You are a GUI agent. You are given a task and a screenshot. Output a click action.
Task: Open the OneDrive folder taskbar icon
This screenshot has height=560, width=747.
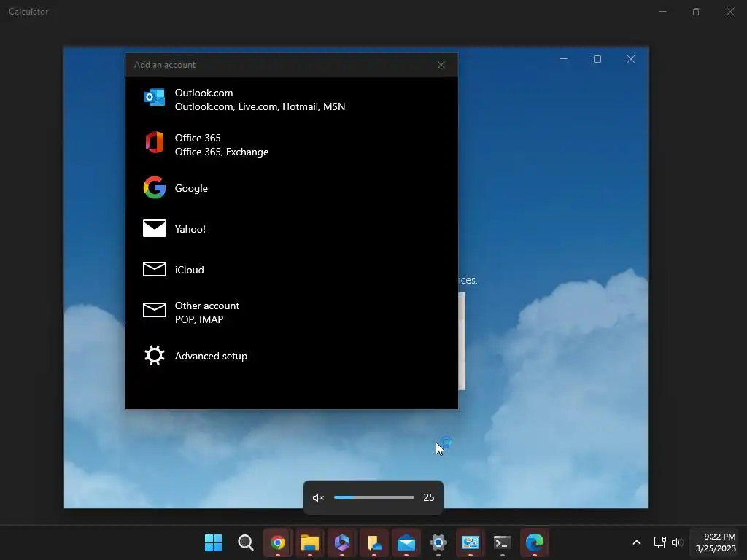[x=374, y=542]
